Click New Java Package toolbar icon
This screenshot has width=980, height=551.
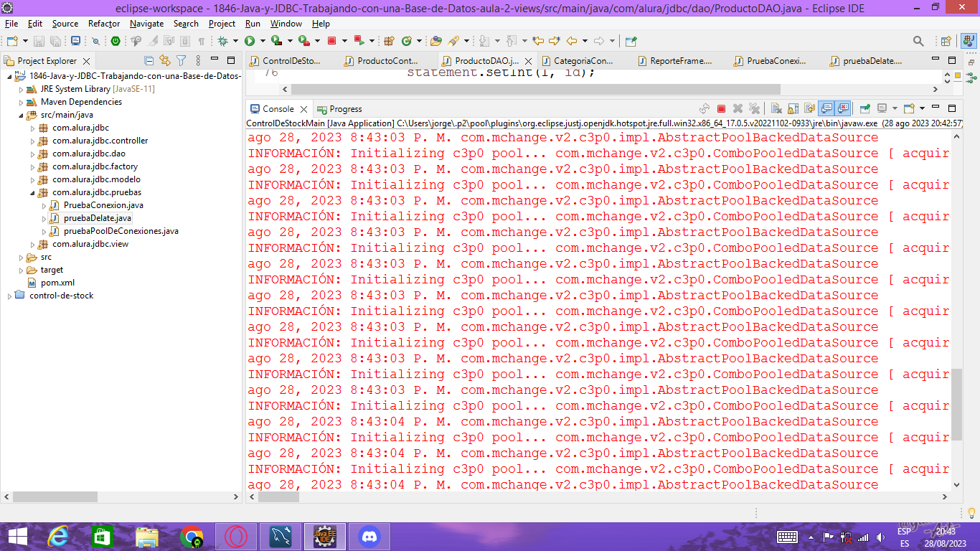388,41
